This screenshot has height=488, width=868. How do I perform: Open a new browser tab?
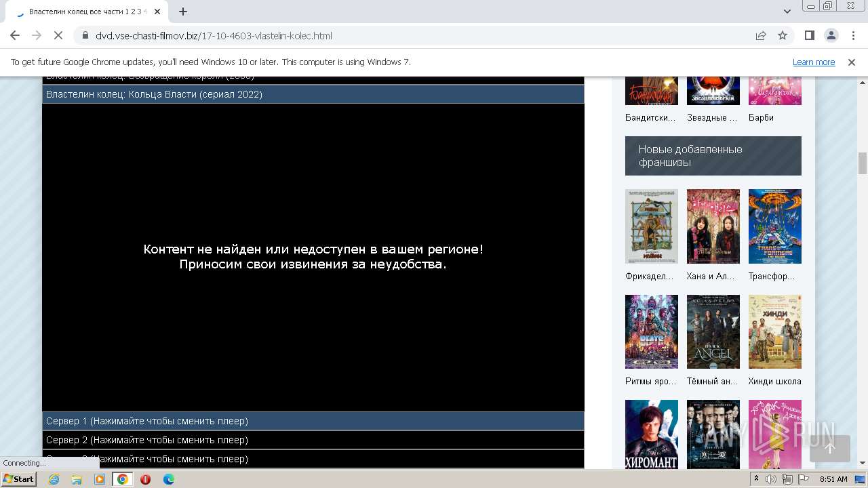pos(183,12)
